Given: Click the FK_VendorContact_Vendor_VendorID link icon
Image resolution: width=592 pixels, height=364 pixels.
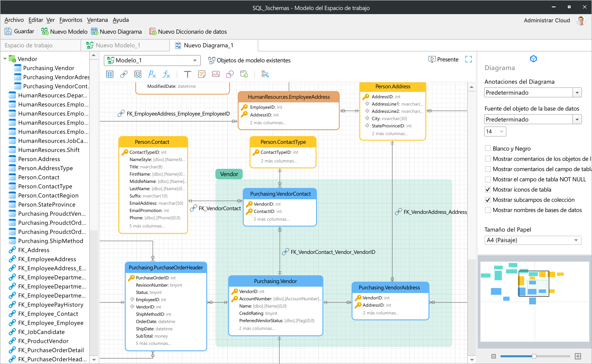Looking at the screenshot, I should [x=285, y=252].
